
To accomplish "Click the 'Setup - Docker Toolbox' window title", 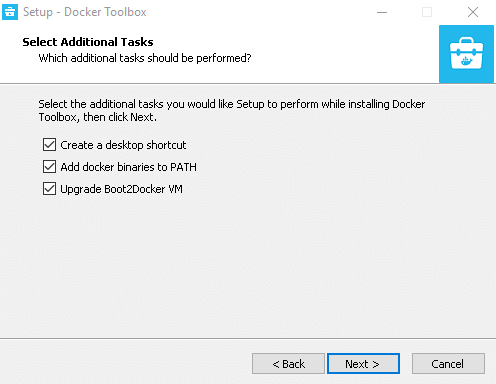I will pyautogui.click(x=85, y=12).
